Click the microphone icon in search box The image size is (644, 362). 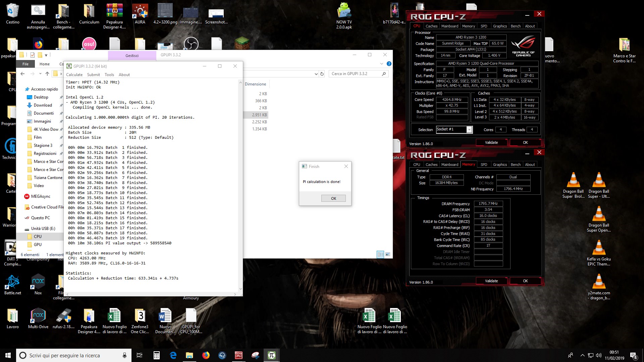tap(124, 355)
